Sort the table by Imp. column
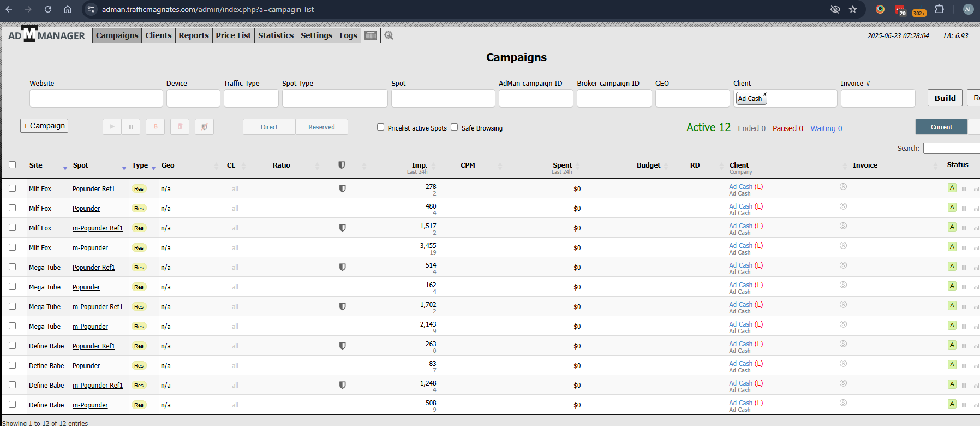This screenshot has height=426, width=980. pos(420,165)
